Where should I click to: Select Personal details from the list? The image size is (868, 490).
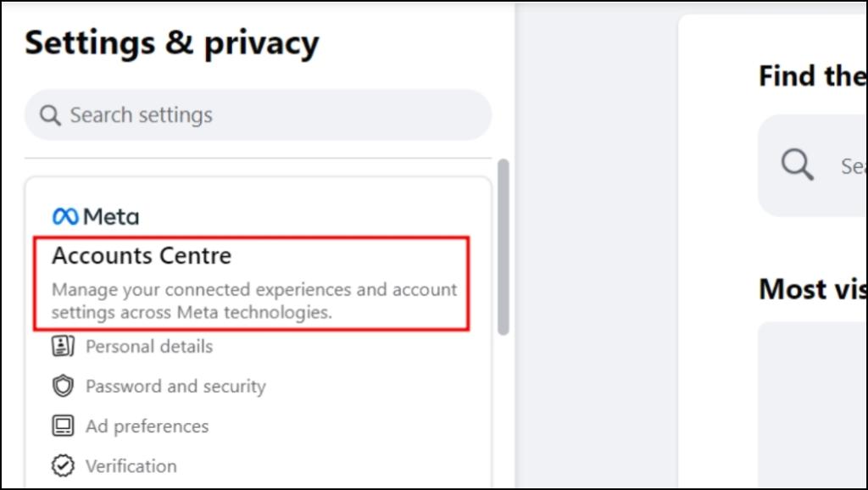(x=148, y=346)
